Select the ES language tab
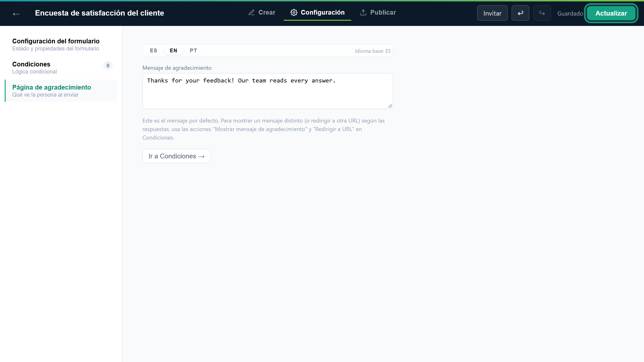This screenshot has height=362, width=644. [153, 50]
